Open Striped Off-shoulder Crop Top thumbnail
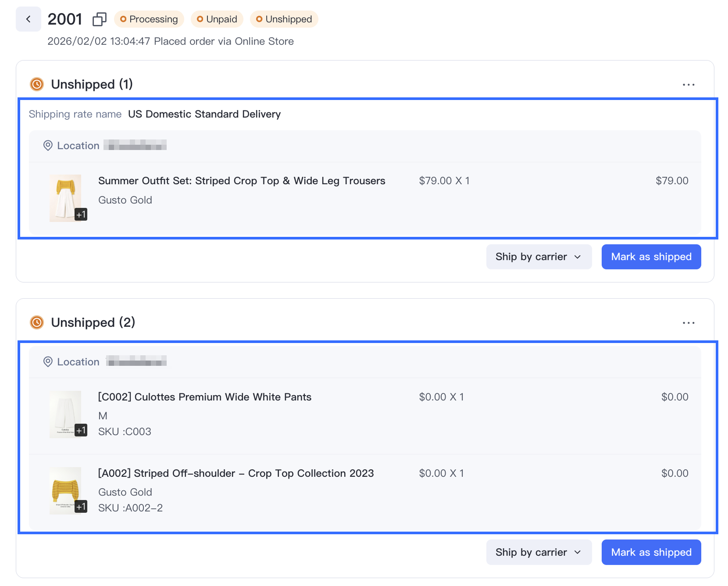This screenshot has width=728, height=586. click(66, 490)
